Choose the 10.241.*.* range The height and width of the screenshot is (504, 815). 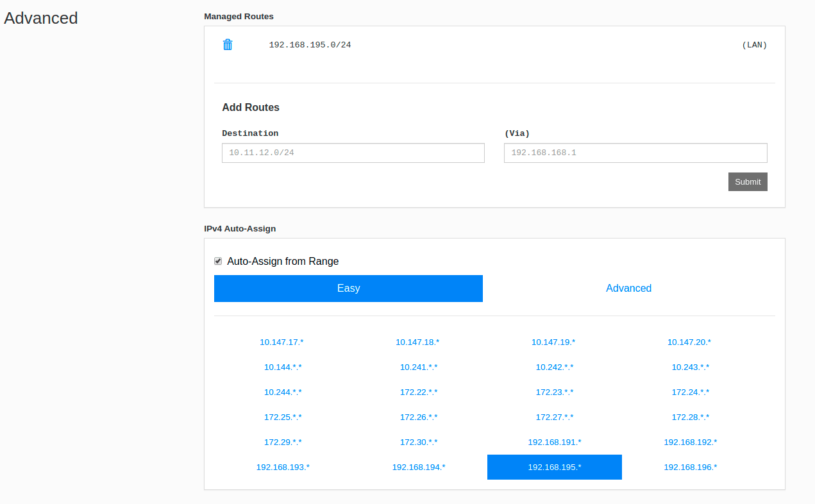pos(419,367)
